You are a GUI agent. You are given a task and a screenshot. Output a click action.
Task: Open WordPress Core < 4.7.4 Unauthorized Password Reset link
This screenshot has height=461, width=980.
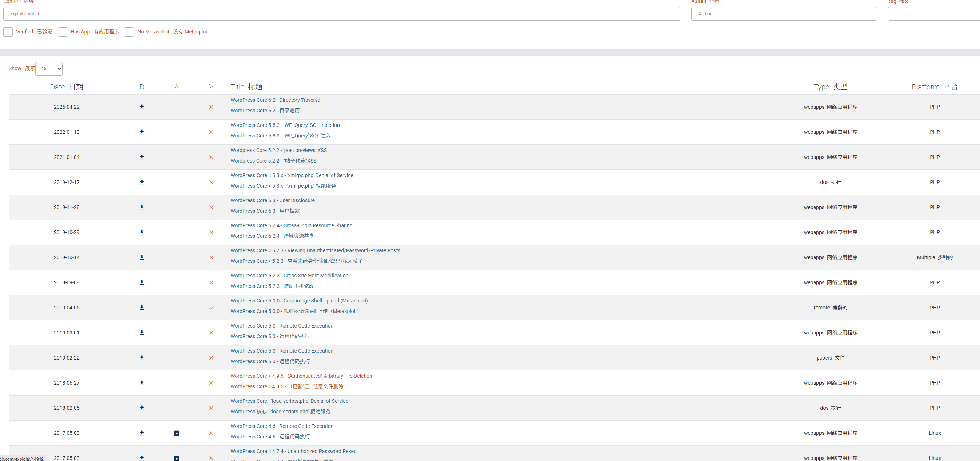coord(293,452)
